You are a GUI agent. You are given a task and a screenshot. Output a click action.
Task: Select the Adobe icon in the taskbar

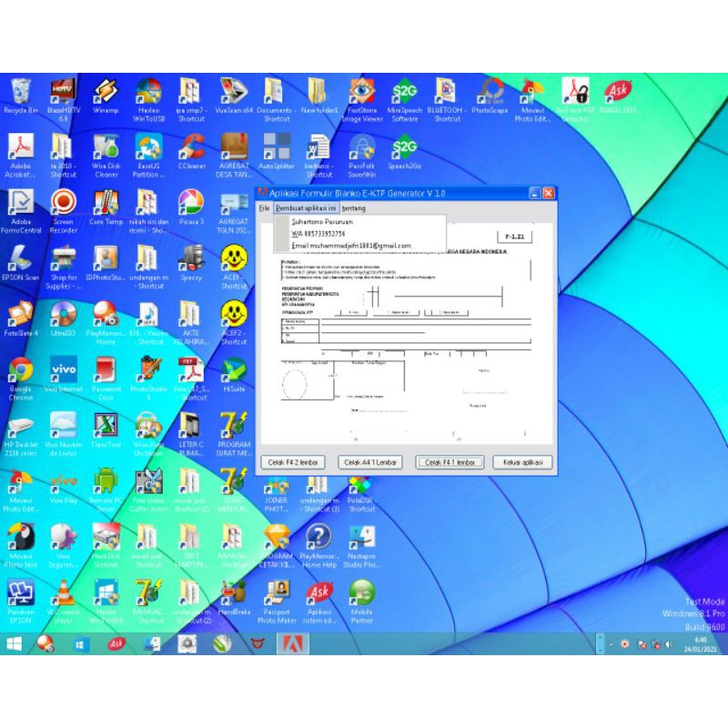(290, 643)
